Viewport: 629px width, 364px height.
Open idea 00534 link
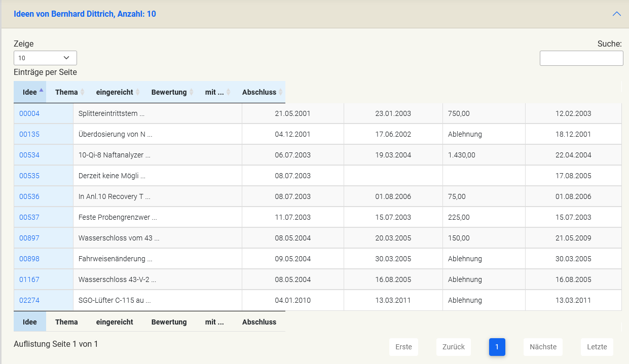[29, 155]
